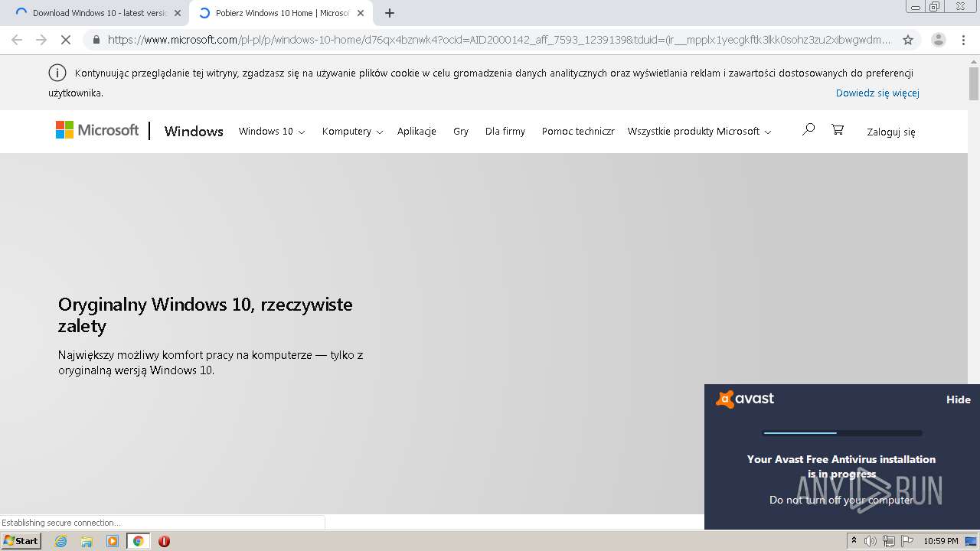
Task: Open the Gry menu item
Action: (461, 132)
